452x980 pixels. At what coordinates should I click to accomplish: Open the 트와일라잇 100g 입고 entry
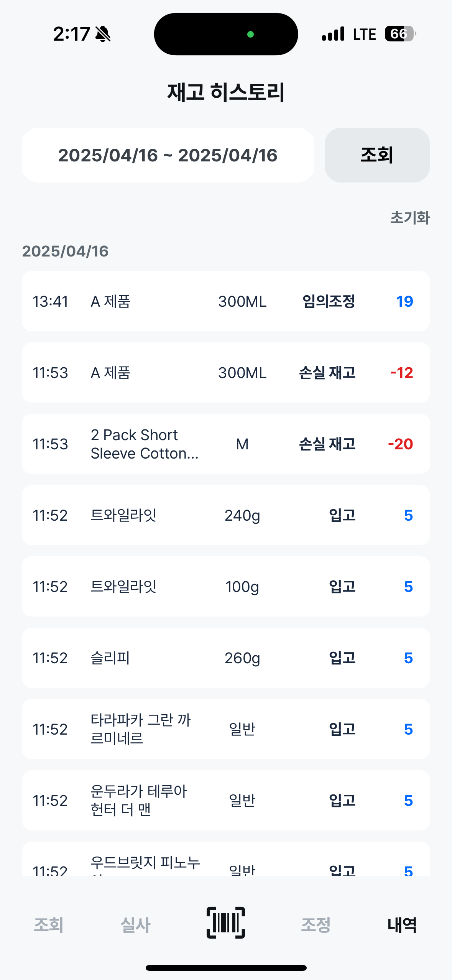[225, 587]
